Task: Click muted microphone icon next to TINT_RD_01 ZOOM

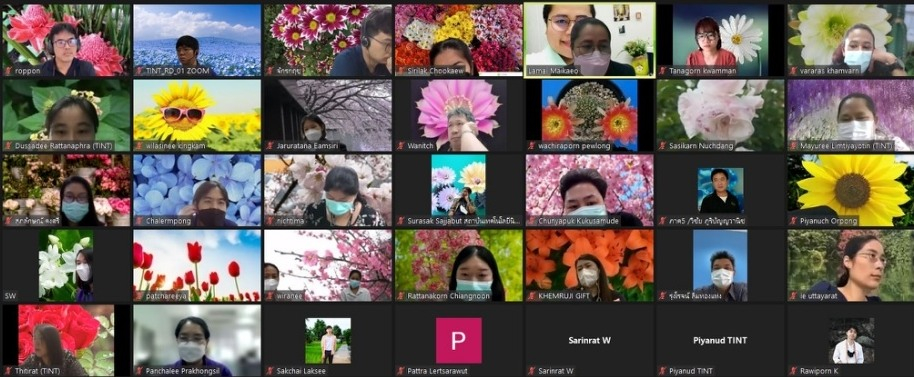Action: (139, 71)
